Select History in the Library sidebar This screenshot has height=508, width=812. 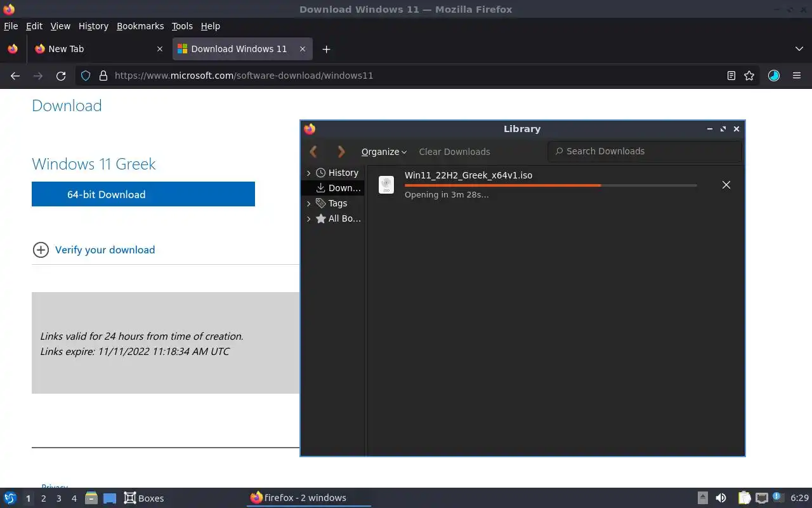pyautogui.click(x=343, y=173)
